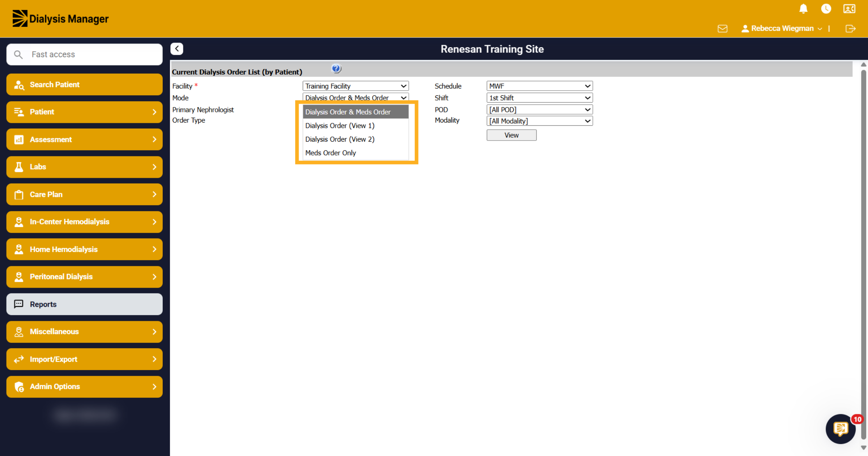This screenshot has width=868, height=456.
Task: Select Dialysis Order (View 2) option
Action: click(356, 139)
